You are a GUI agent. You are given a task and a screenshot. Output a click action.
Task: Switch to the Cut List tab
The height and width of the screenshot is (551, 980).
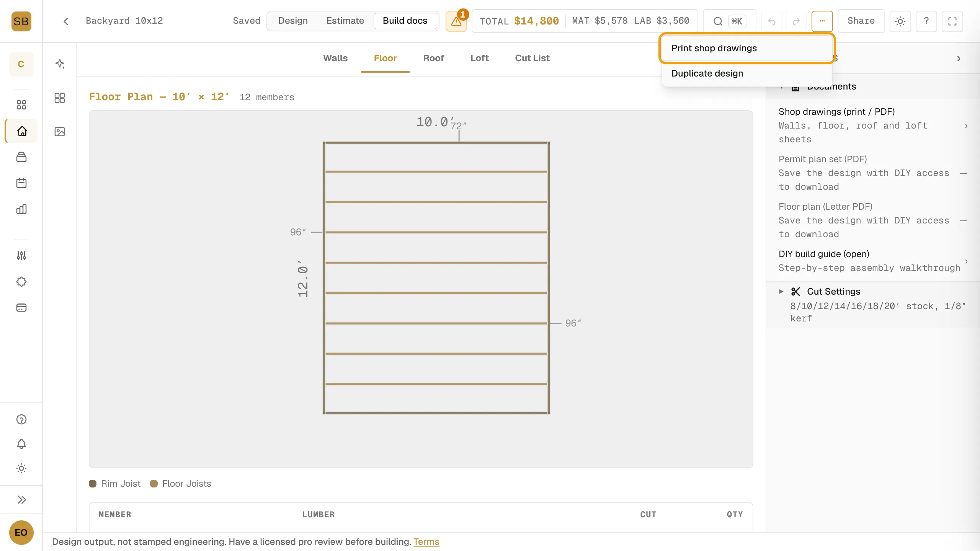(x=532, y=58)
